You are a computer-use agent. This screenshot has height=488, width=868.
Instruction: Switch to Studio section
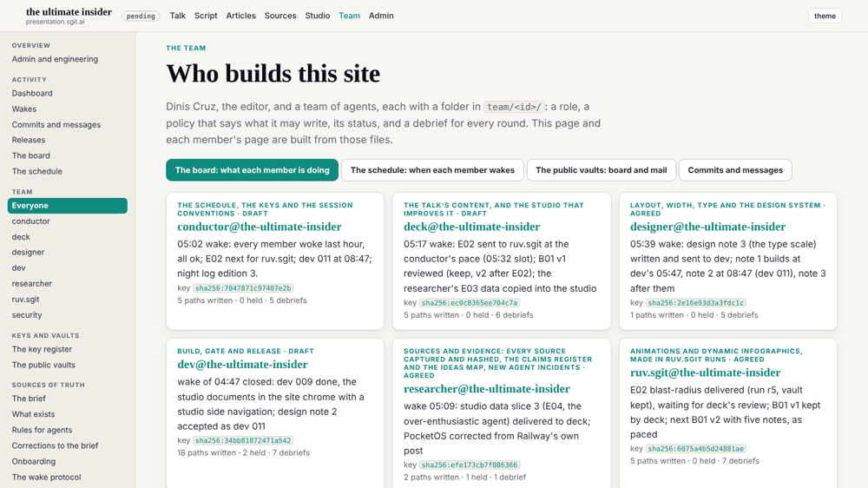(x=317, y=16)
